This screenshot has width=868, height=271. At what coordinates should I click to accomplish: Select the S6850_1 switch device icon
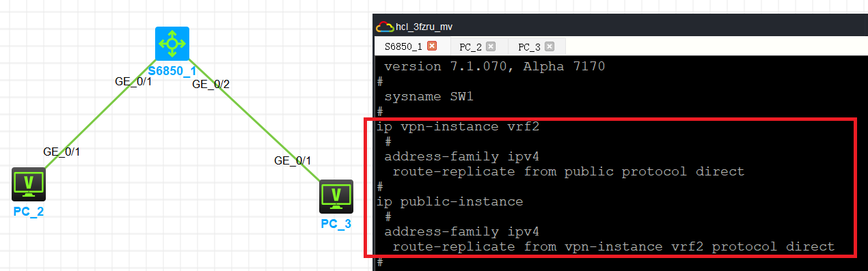coord(172,44)
